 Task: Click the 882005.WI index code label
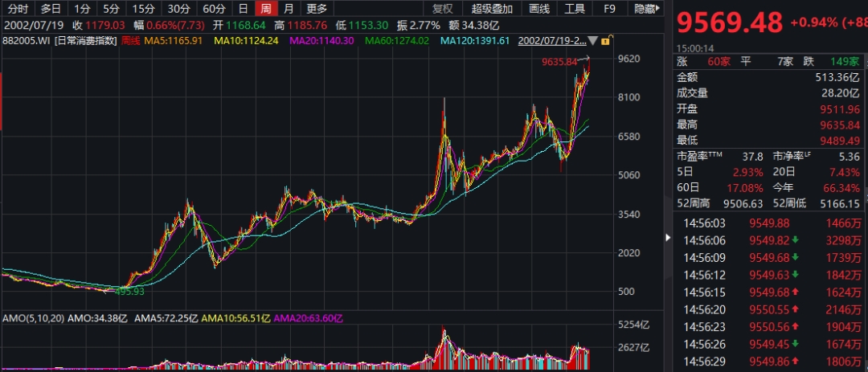pyautogui.click(x=27, y=40)
